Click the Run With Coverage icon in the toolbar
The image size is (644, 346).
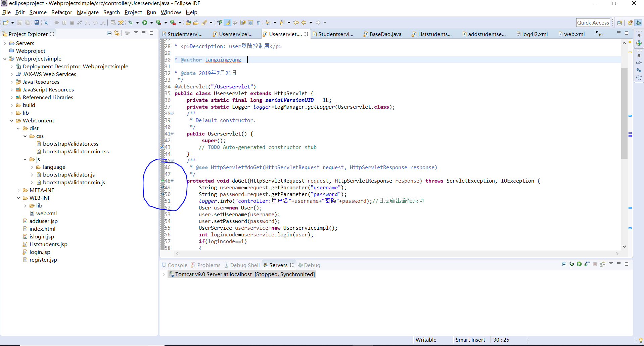point(159,23)
